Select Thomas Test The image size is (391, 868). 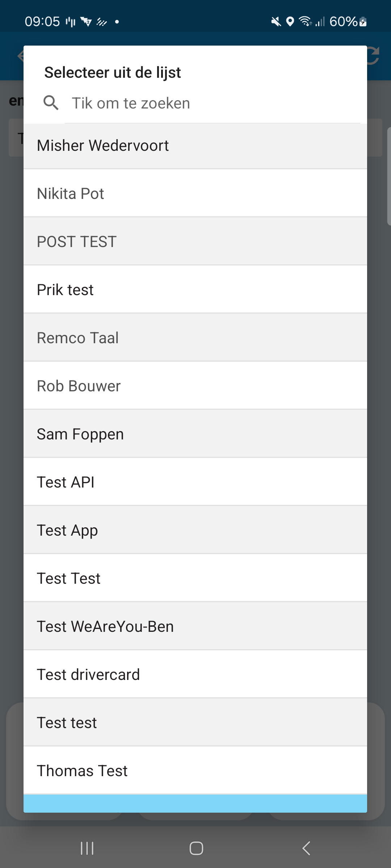[x=195, y=771]
